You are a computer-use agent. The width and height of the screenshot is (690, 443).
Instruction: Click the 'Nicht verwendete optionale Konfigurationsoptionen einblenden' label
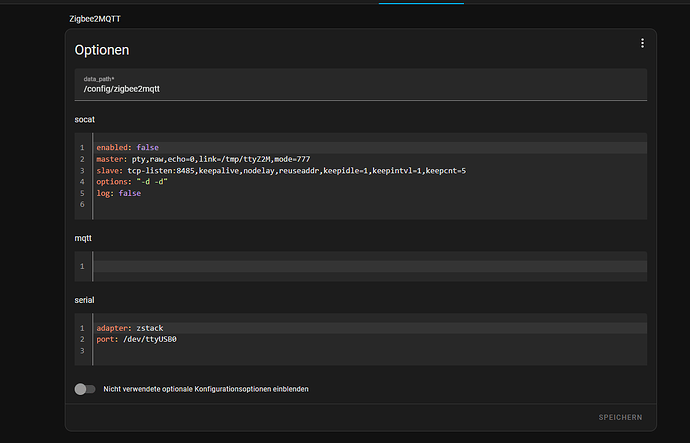click(x=206, y=389)
